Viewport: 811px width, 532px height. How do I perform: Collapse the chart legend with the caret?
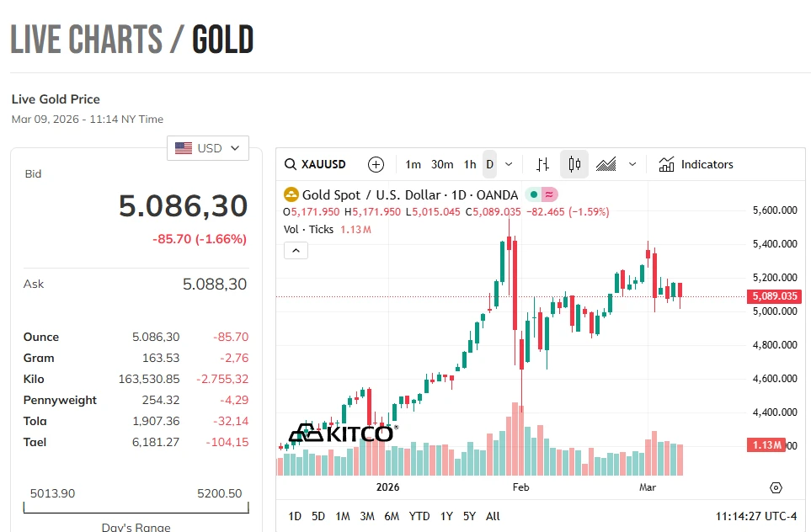(296, 250)
